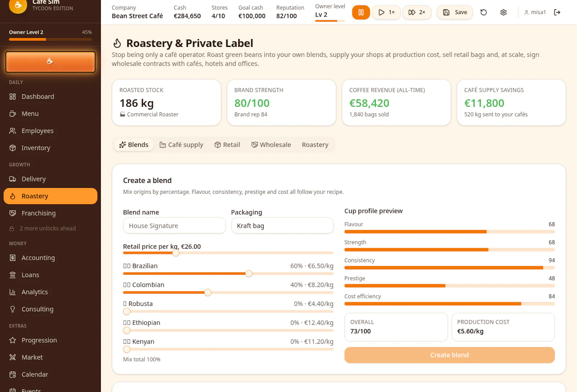
Task: Save the game
Action: coord(455,13)
